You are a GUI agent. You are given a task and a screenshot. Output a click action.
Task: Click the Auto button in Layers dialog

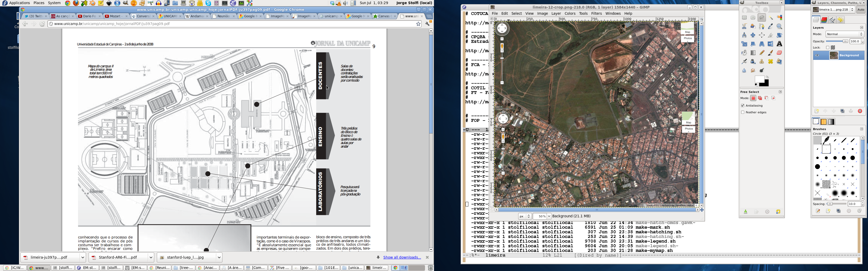tap(861, 10)
